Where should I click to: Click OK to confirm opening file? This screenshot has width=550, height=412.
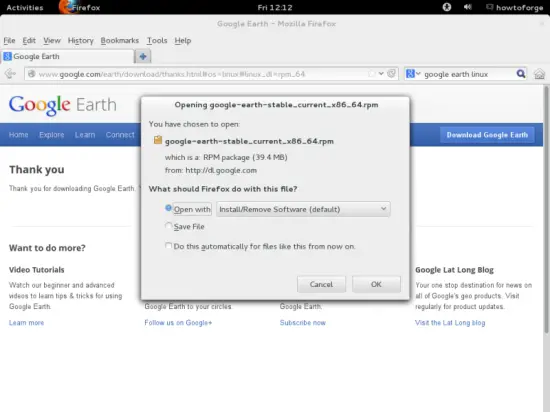tap(376, 284)
